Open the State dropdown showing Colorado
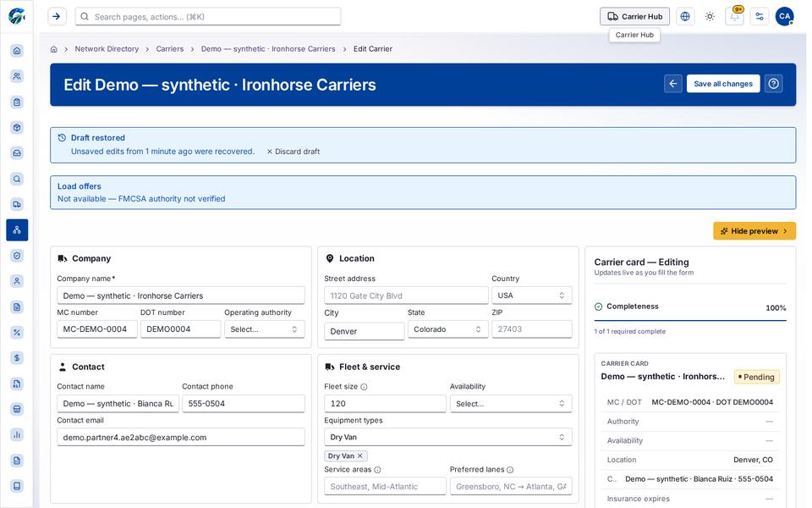 [x=448, y=329]
